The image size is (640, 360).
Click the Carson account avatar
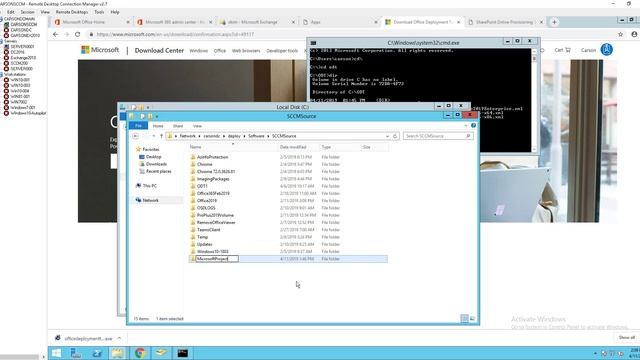tap(607, 50)
